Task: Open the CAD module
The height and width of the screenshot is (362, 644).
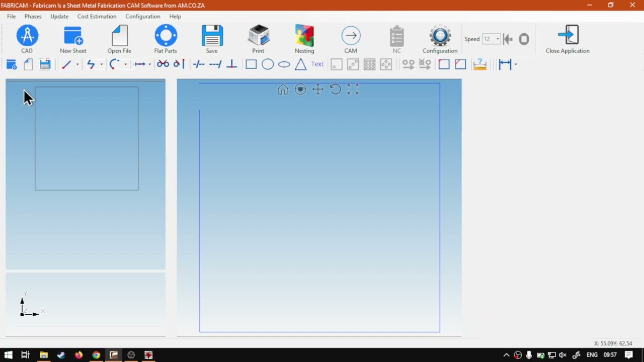Action: (27, 39)
